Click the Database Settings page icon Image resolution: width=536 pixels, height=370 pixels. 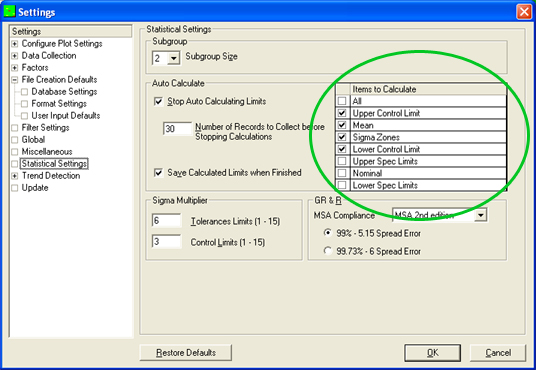click(x=24, y=92)
